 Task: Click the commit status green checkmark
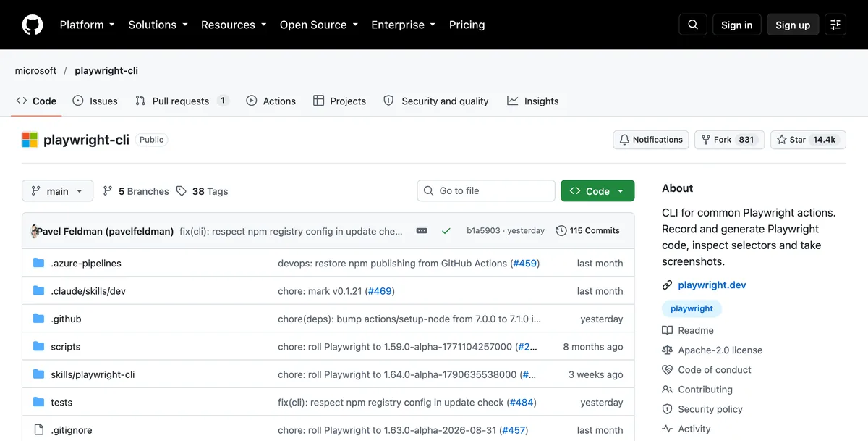tap(446, 231)
